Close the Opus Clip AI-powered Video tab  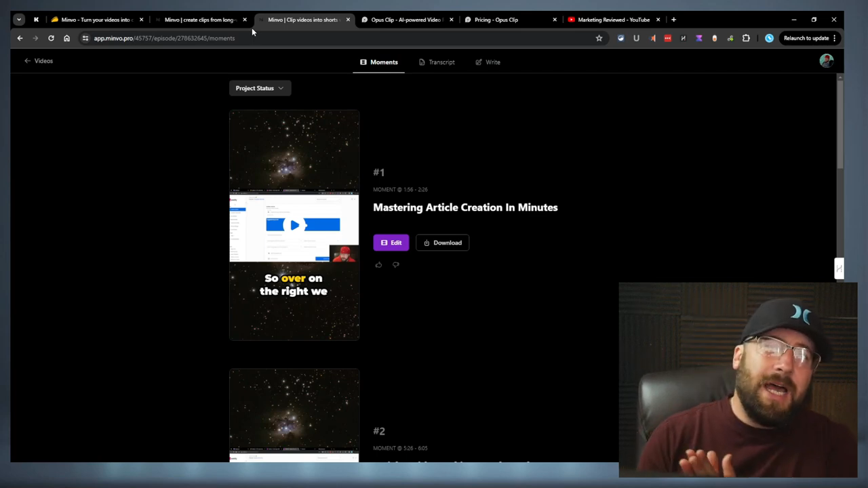(451, 20)
